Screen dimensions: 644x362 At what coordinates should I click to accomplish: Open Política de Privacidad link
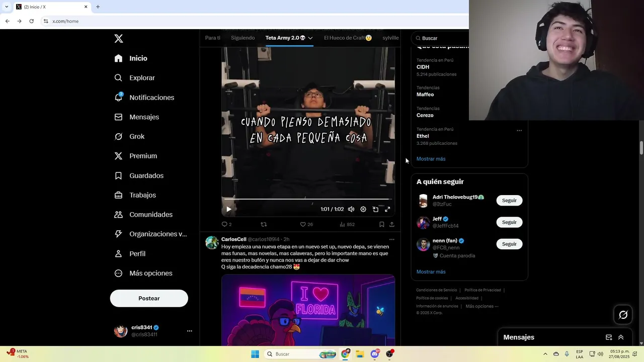[x=482, y=290]
